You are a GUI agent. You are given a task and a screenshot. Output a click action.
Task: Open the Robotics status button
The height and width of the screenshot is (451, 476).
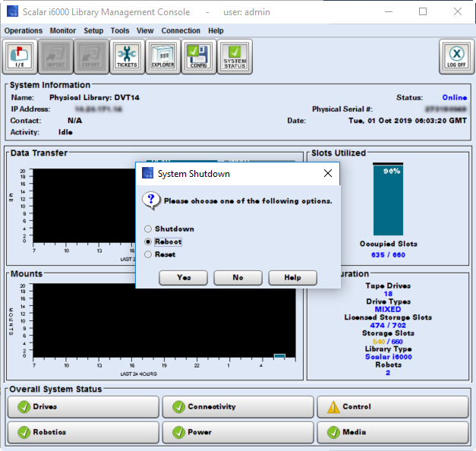coord(84,432)
